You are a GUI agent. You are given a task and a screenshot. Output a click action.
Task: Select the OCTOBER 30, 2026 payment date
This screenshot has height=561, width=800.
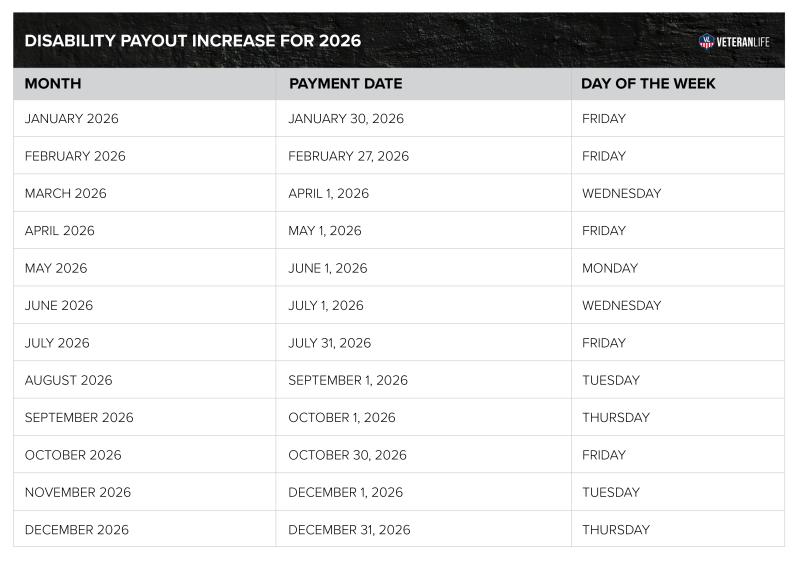tap(347, 455)
